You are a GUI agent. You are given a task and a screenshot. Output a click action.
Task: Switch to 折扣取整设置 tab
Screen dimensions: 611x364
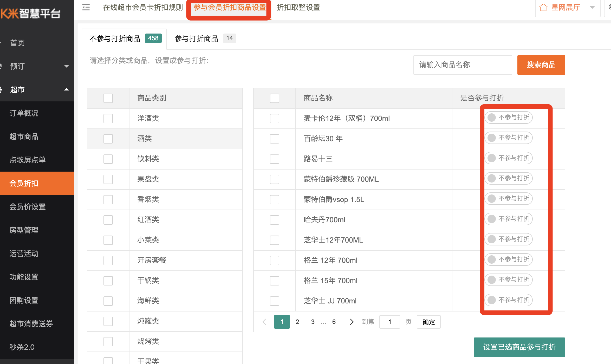tap(298, 7)
